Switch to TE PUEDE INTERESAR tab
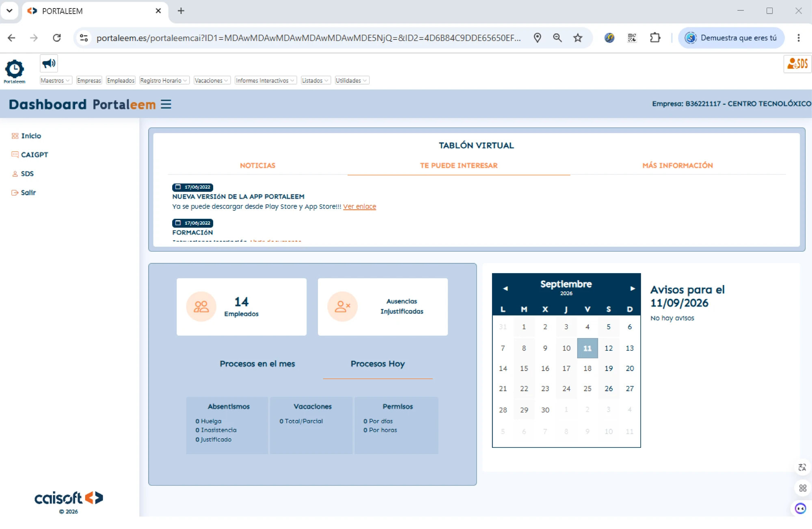The width and height of the screenshot is (812, 529). tap(459, 165)
